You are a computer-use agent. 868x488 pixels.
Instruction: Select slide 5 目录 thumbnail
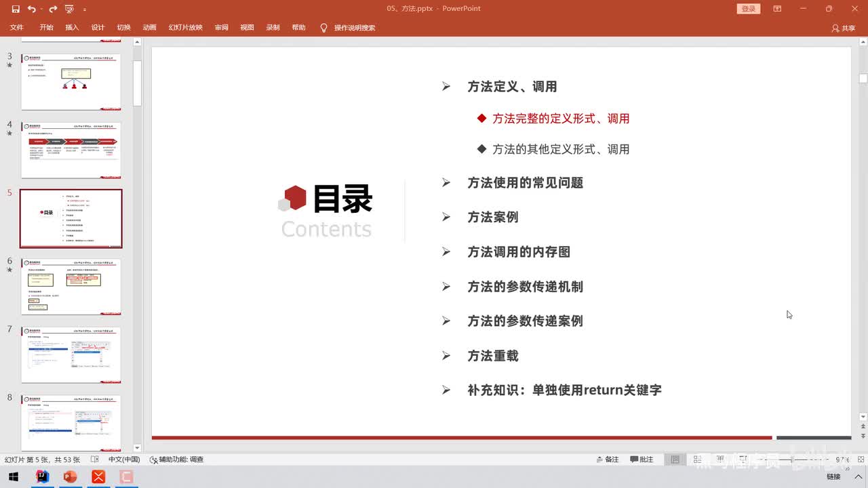[x=71, y=218]
